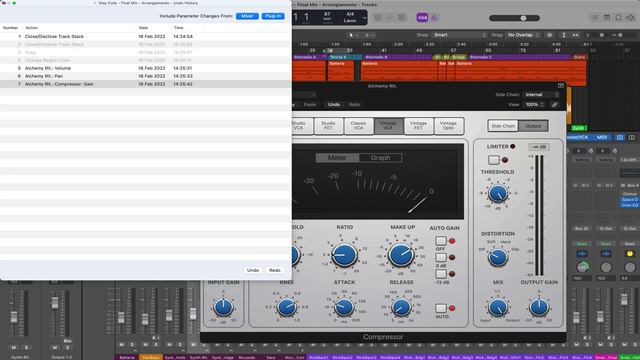Select first Close/Disclose Track Stack history entry
The height and width of the screenshot is (360, 640).
[146, 36]
